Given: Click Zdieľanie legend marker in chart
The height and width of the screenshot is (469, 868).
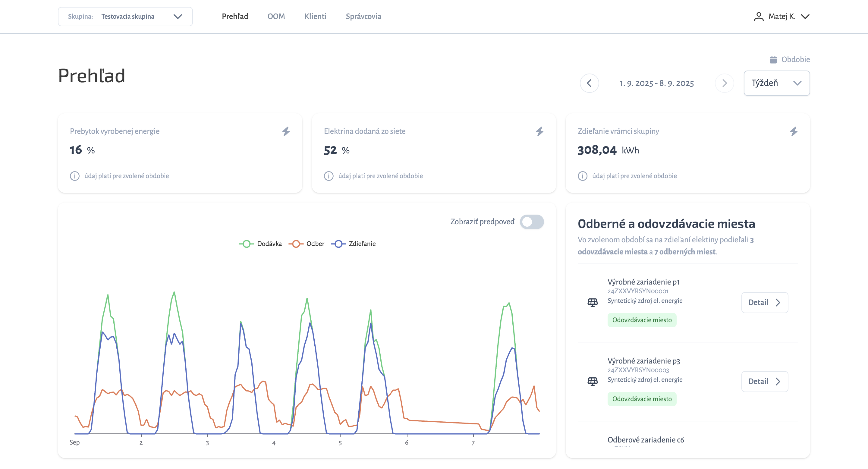Looking at the screenshot, I should tap(338, 244).
